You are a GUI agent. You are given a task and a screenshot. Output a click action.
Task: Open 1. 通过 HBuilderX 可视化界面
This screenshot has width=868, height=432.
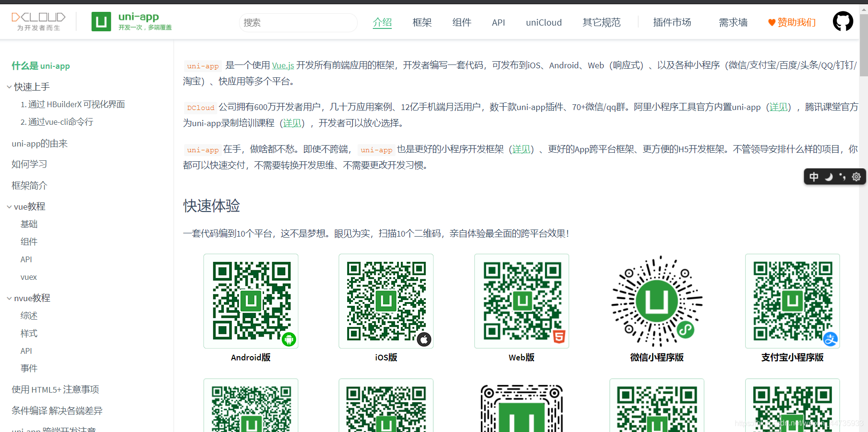73,104
